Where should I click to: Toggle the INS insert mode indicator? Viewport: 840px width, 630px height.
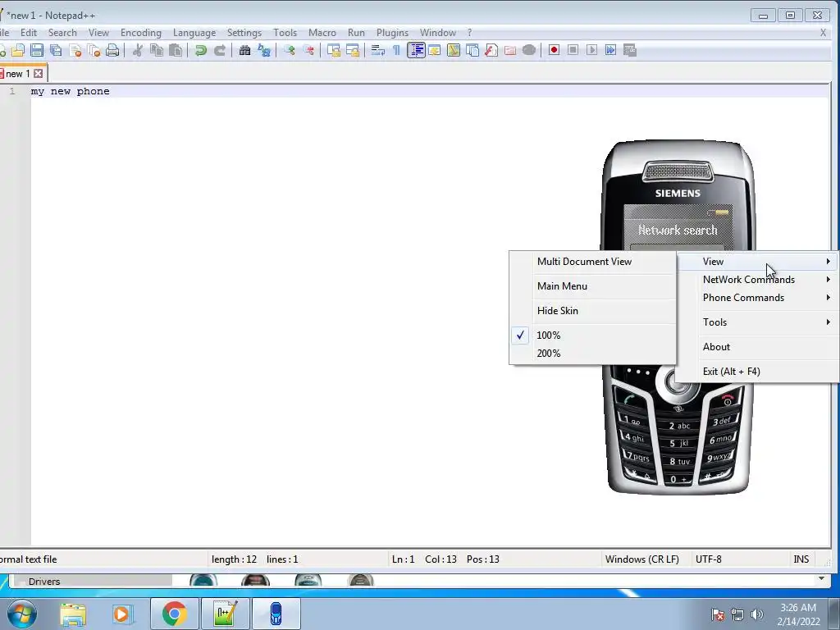pyautogui.click(x=801, y=559)
